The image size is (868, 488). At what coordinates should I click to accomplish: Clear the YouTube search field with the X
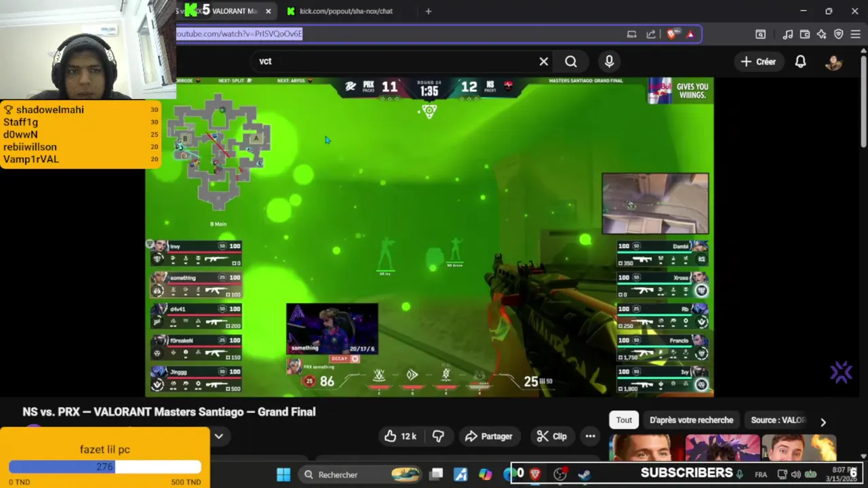coord(544,62)
